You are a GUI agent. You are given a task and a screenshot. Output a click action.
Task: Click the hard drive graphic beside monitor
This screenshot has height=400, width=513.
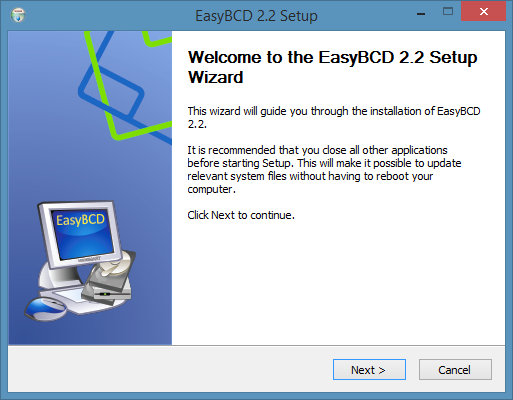(108, 279)
